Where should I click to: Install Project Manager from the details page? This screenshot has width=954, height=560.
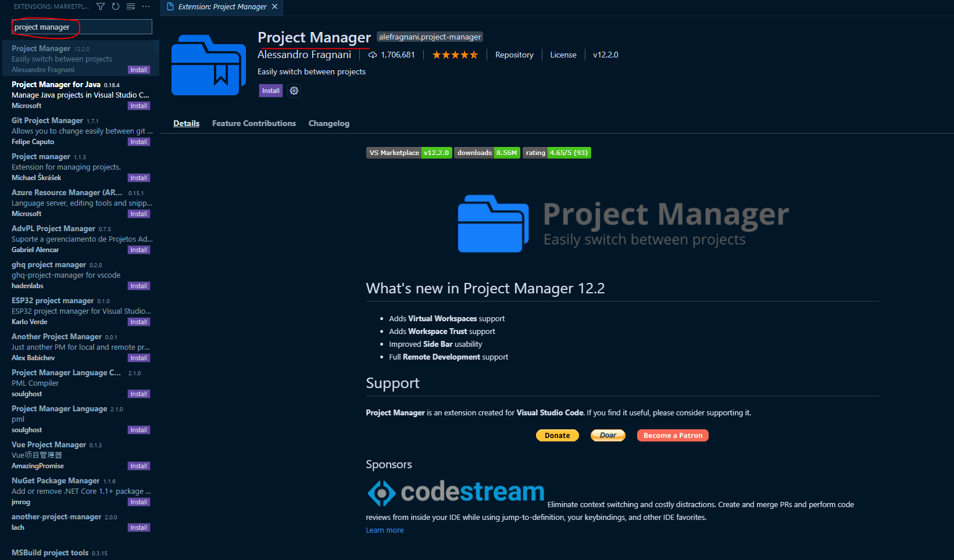tap(271, 91)
